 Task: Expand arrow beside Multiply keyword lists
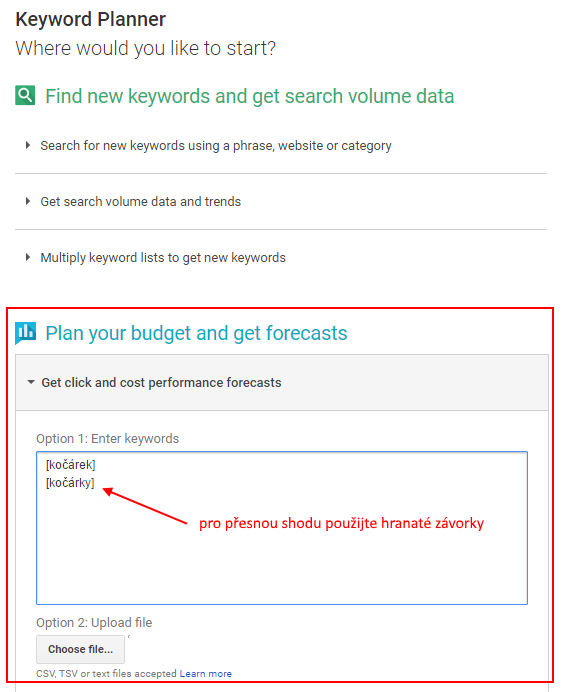(28, 257)
